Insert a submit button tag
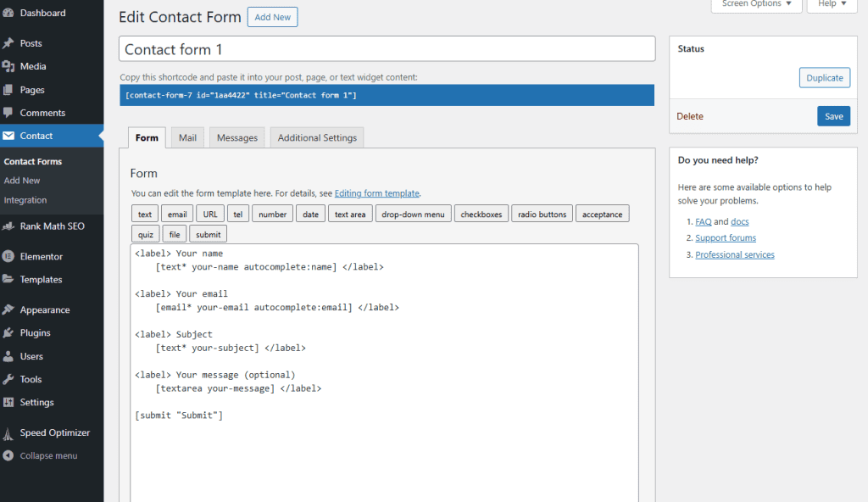Image resolution: width=868 pixels, height=502 pixels. coord(209,234)
